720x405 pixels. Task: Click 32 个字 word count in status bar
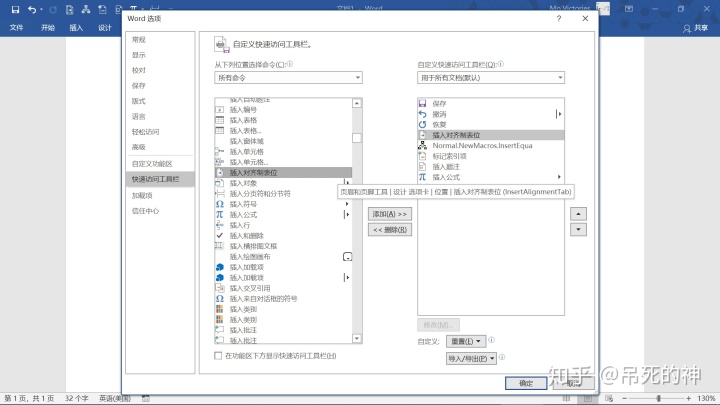tap(76, 399)
